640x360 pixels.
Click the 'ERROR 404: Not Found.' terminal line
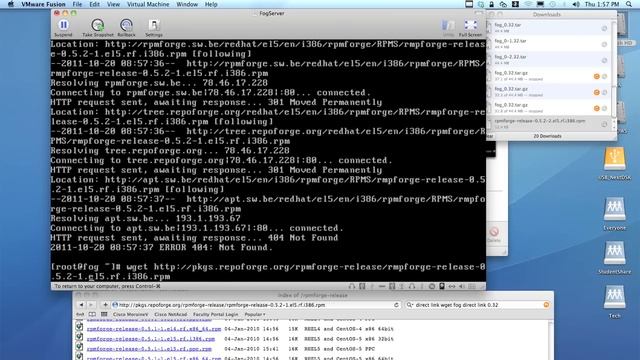(162, 247)
